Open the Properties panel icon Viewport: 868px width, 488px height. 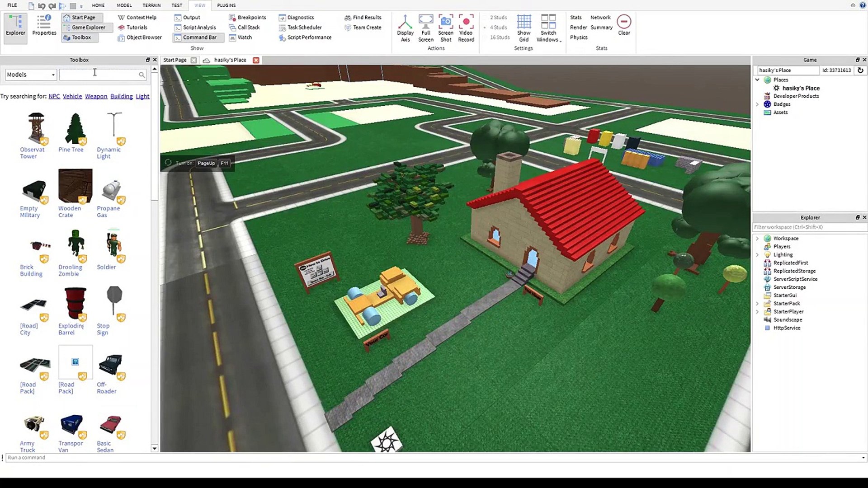point(44,25)
